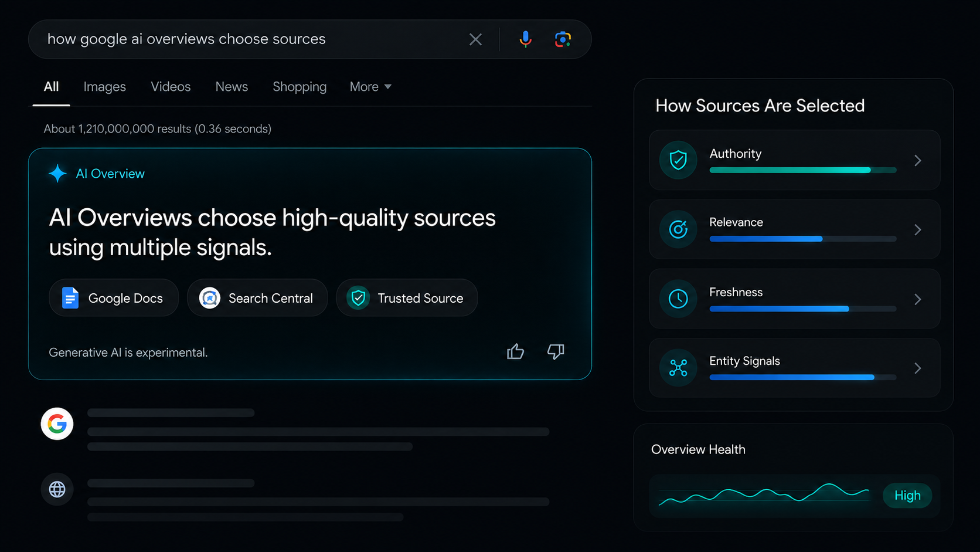
Task: Expand the Freshness row chevron
Action: [x=918, y=299]
